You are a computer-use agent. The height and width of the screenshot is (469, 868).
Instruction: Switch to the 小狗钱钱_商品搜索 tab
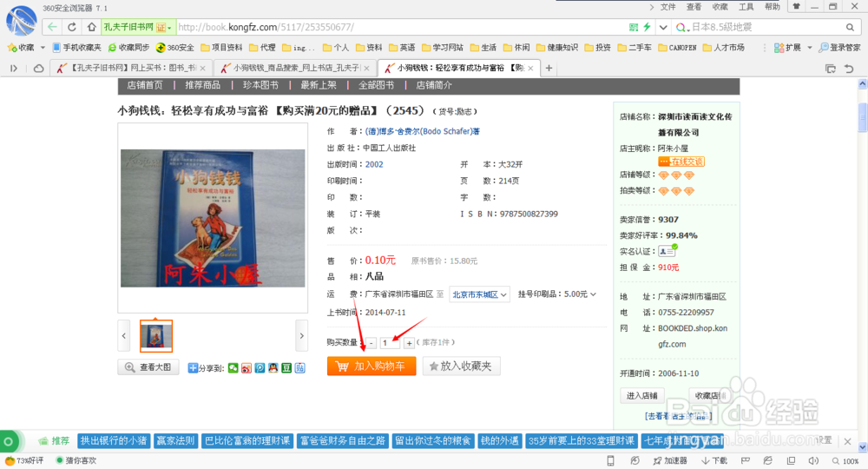(x=295, y=68)
